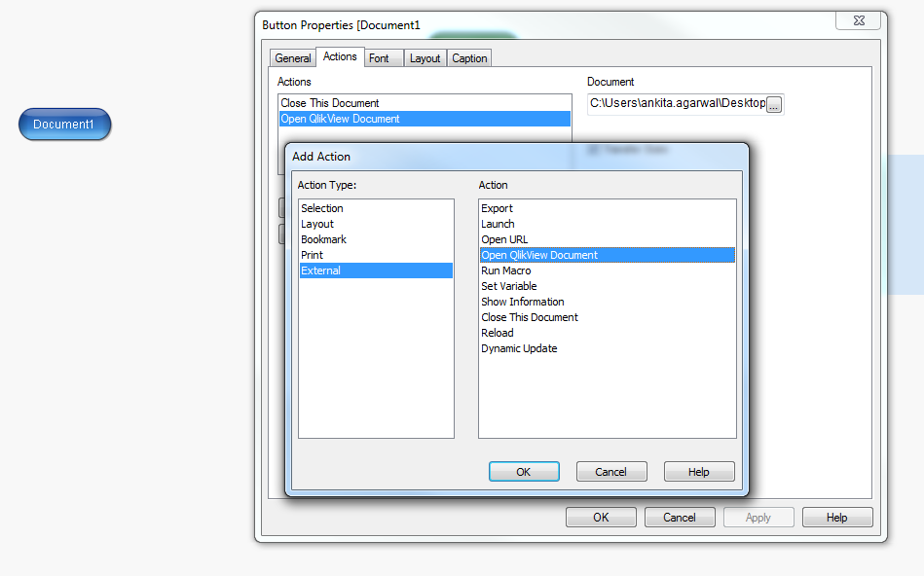This screenshot has width=924, height=576.
Task: Select the External action type
Action: [x=376, y=270]
